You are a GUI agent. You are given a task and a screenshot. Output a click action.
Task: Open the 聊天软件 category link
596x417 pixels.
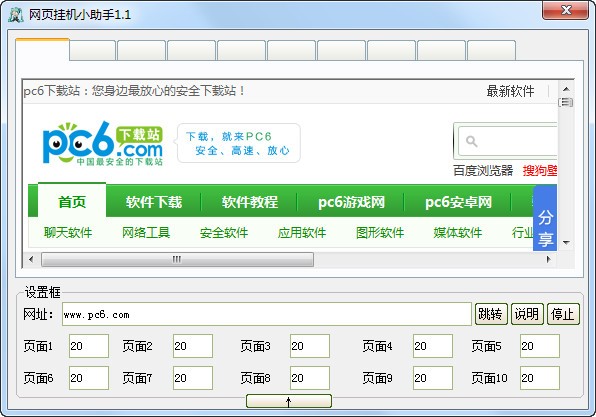68,232
